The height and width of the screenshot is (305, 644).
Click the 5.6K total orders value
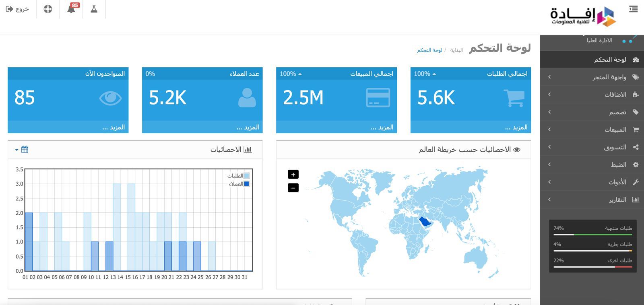pos(436,98)
